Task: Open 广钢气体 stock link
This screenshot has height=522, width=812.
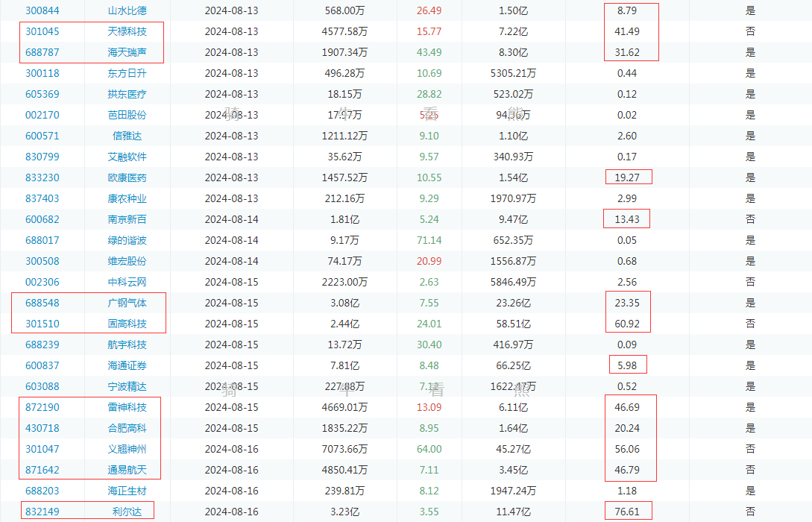Action: (127, 303)
